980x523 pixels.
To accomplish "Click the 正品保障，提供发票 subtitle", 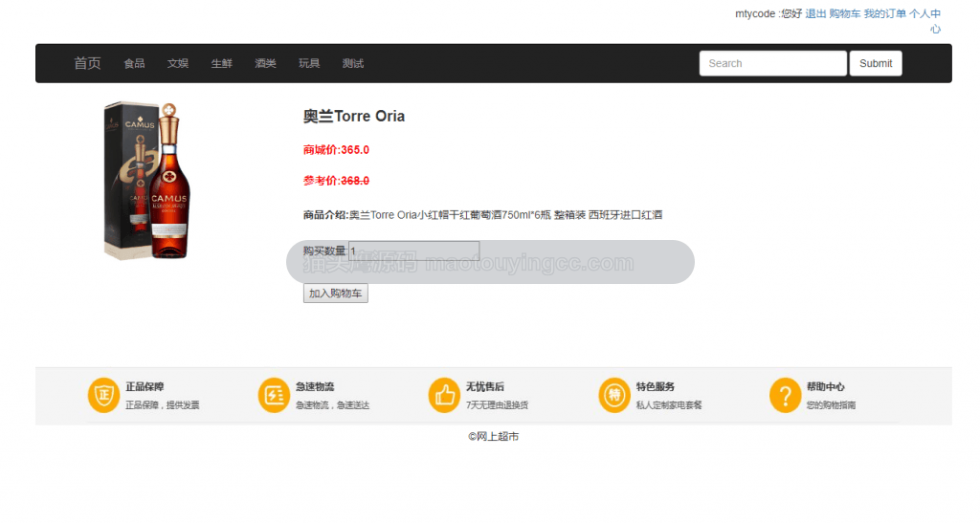I will [x=163, y=405].
